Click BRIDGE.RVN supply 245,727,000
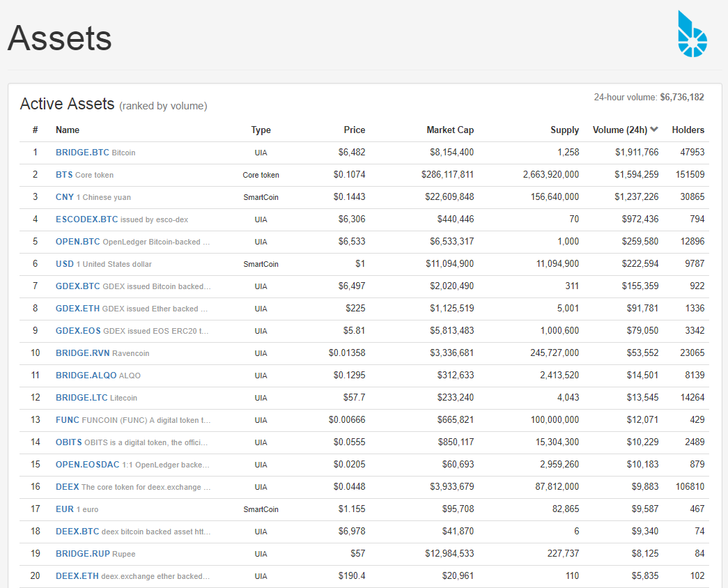Viewport: 728px width, 588px height. point(555,353)
